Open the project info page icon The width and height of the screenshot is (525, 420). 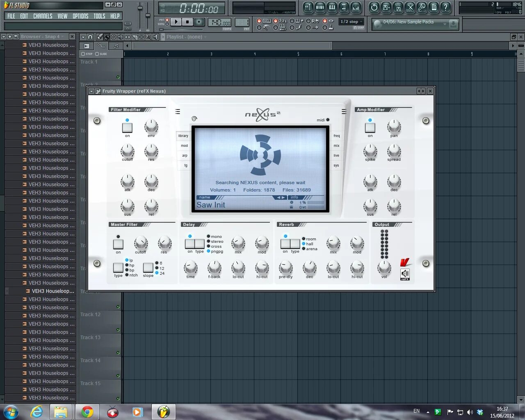pyautogui.click(x=434, y=7)
